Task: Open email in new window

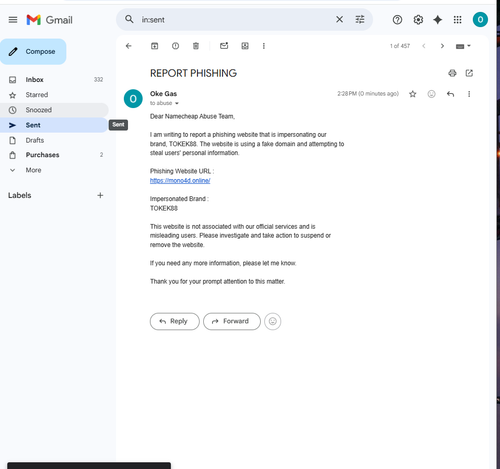Action: point(469,73)
